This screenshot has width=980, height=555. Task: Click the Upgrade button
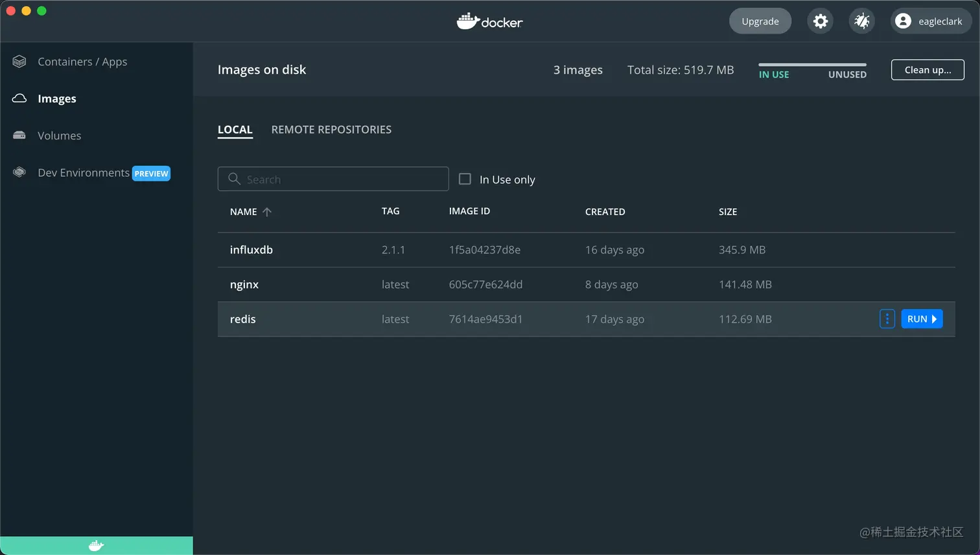tap(760, 21)
